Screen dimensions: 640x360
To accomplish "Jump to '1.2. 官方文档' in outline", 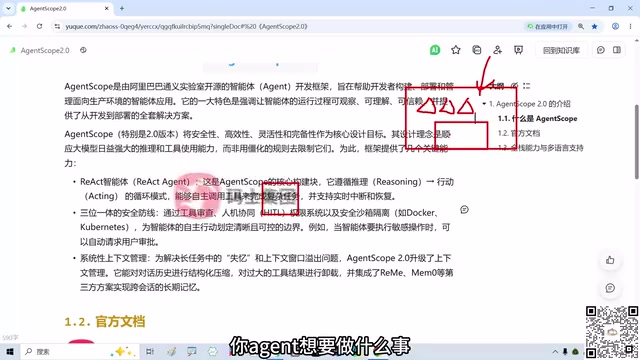I will 519,133.
